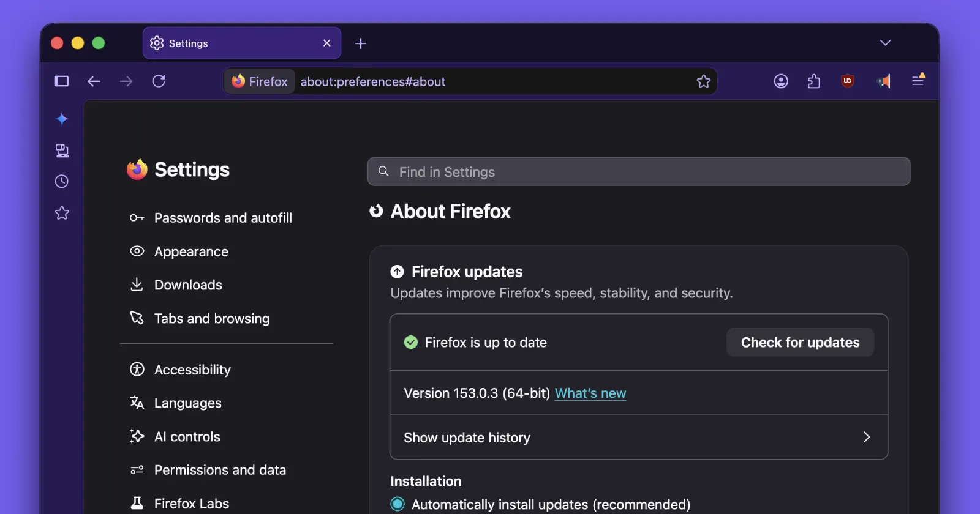Go to Languages settings
980x514 pixels.
[176, 403]
